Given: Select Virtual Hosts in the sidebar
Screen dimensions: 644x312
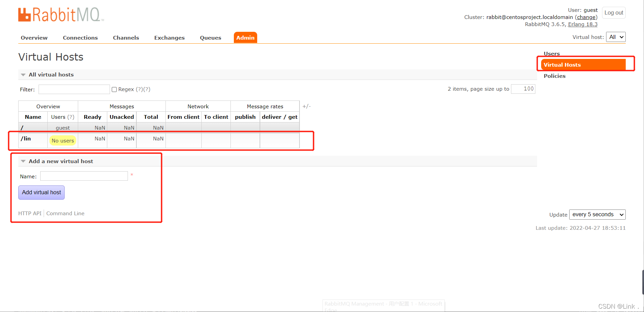Looking at the screenshot, I should click(583, 65).
